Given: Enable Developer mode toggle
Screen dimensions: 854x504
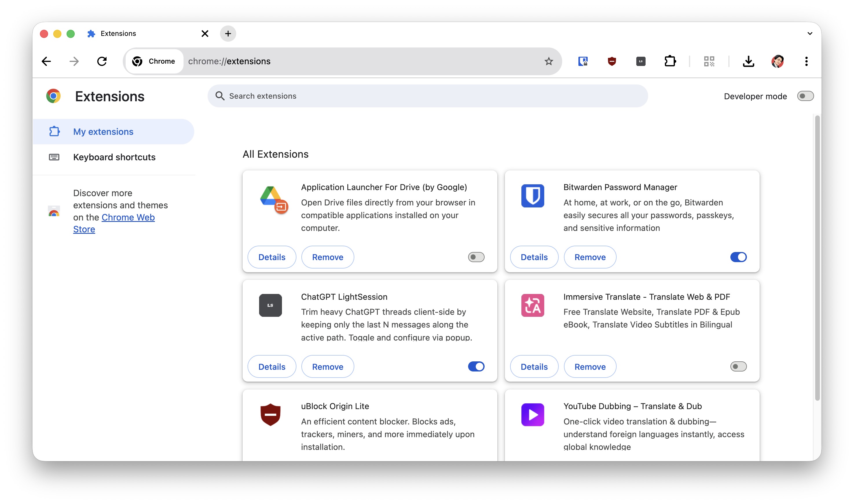Looking at the screenshot, I should tap(805, 96).
